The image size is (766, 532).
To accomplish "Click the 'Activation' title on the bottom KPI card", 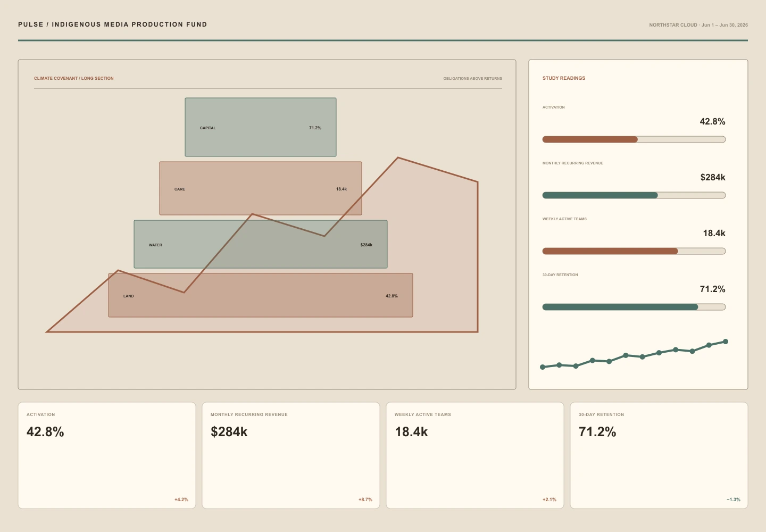I will (x=41, y=414).
